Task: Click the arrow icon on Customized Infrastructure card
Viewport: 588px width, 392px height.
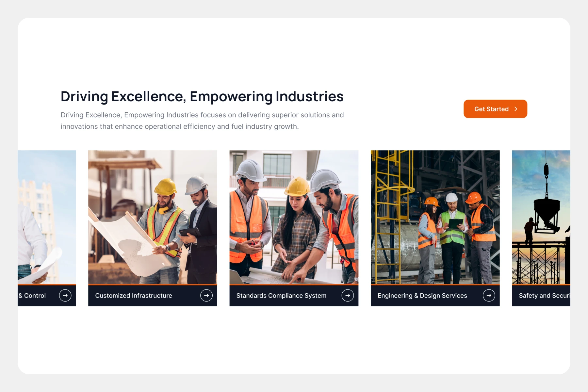Action: (206, 295)
